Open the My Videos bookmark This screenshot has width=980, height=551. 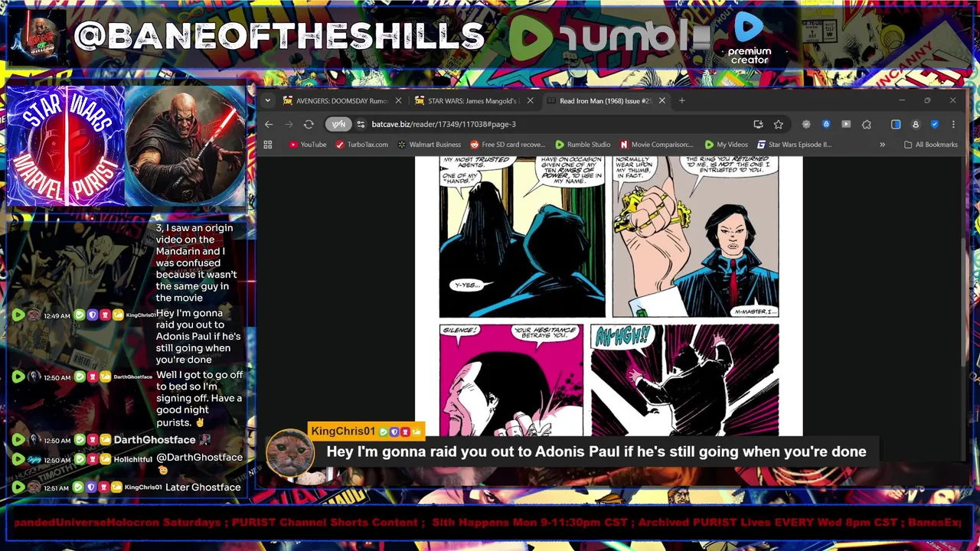pyautogui.click(x=726, y=145)
